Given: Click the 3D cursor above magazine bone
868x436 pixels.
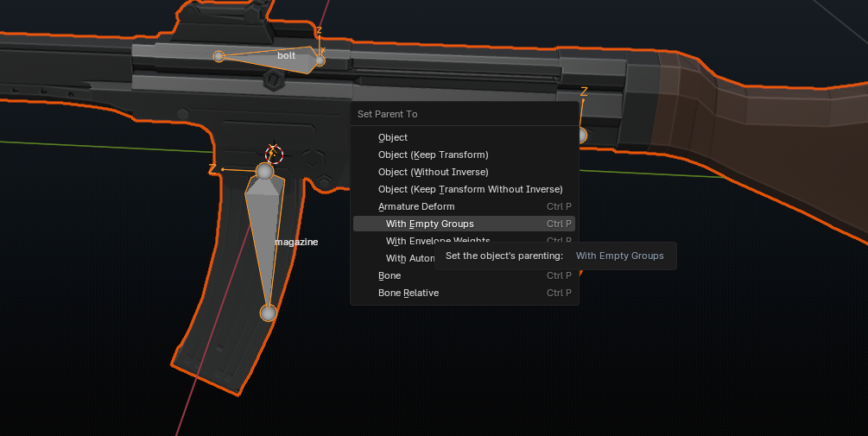Looking at the screenshot, I should [274, 154].
